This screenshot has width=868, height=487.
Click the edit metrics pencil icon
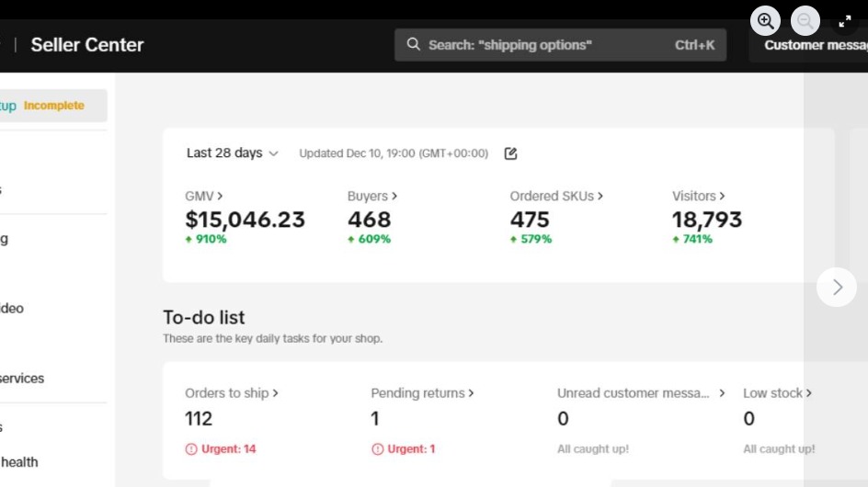coord(511,153)
